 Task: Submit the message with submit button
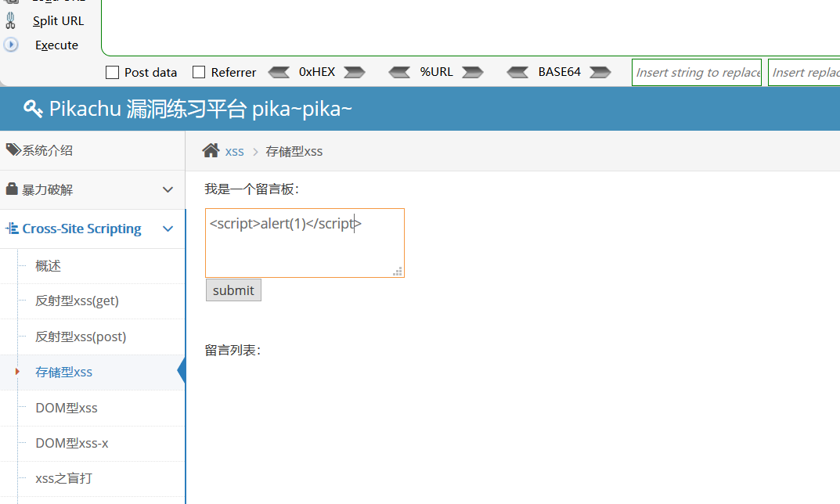point(233,290)
